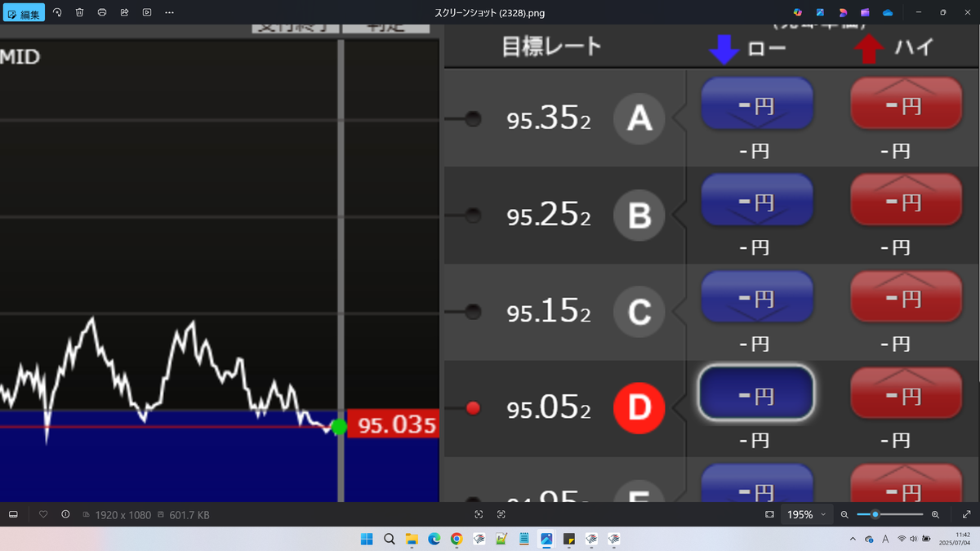Open the 195% zoom level dropdown
The height and width of the screenshot is (551, 980).
tap(807, 514)
